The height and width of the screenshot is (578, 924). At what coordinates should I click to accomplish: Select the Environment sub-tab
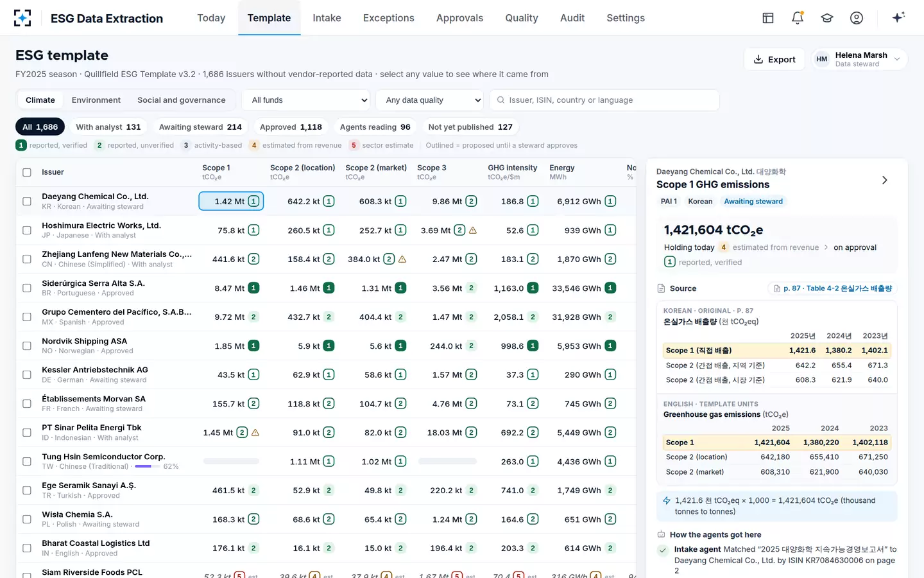[x=96, y=100]
